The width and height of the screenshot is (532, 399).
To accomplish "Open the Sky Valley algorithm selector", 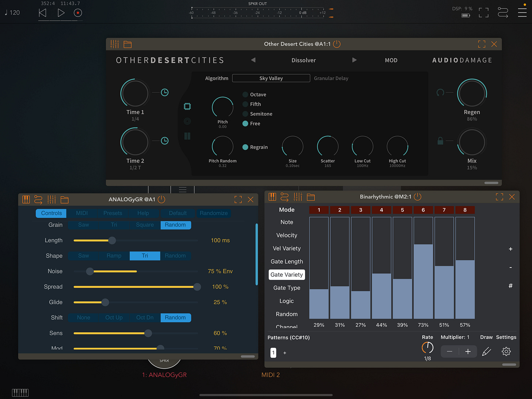I will (271, 78).
